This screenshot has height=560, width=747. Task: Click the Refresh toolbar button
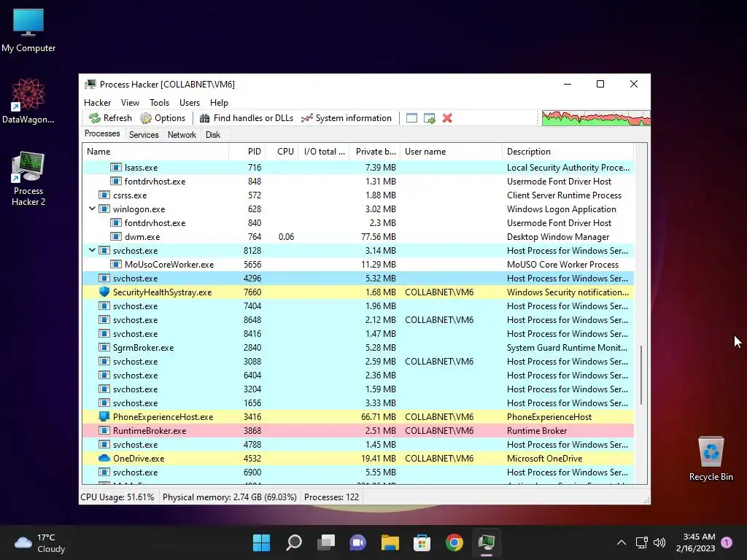[x=110, y=118]
